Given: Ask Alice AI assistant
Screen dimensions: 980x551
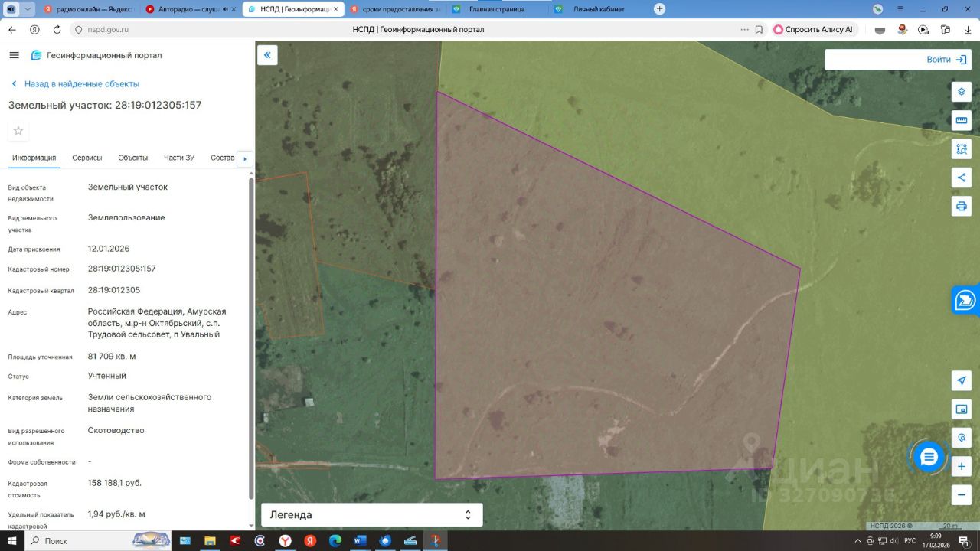Looking at the screenshot, I should [x=813, y=30].
